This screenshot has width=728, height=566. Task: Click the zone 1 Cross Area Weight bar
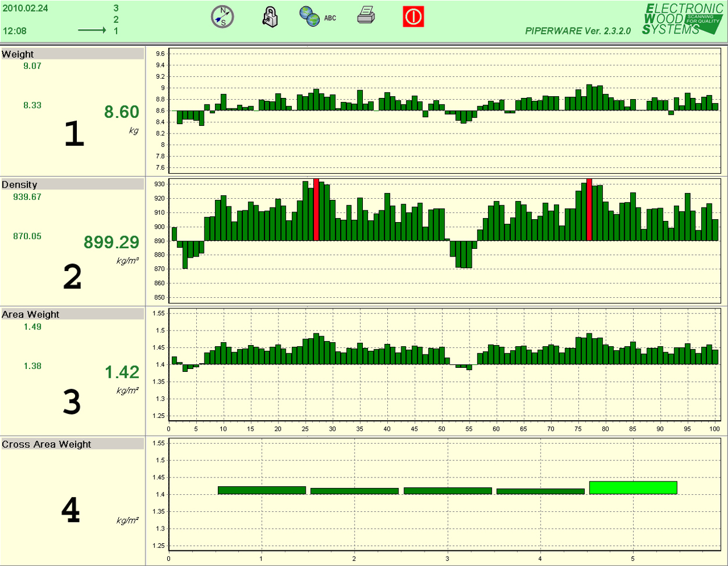coord(261,490)
